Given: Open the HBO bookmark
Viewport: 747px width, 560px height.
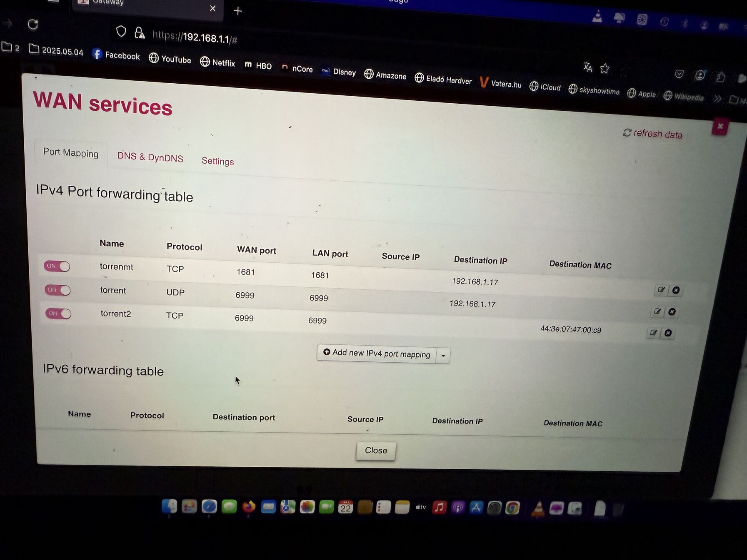Looking at the screenshot, I should click(258, 65).
